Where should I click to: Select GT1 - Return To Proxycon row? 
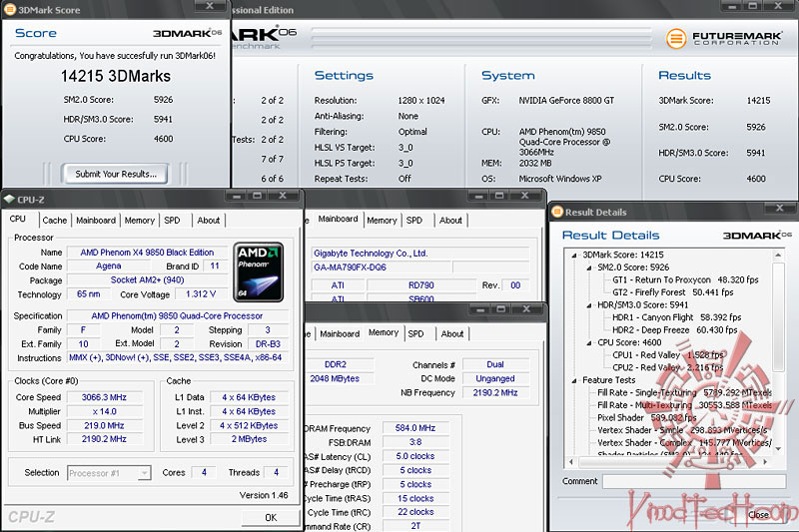click(685, 280)
